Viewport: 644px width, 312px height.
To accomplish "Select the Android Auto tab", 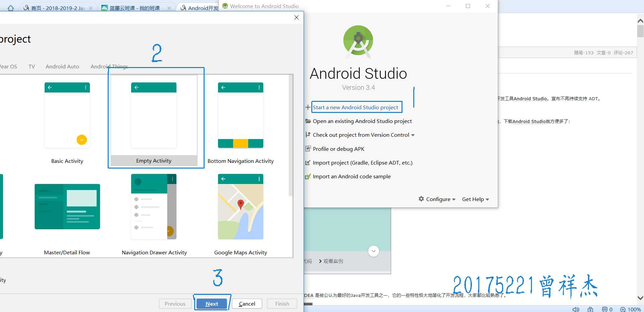I will (62, 66).
